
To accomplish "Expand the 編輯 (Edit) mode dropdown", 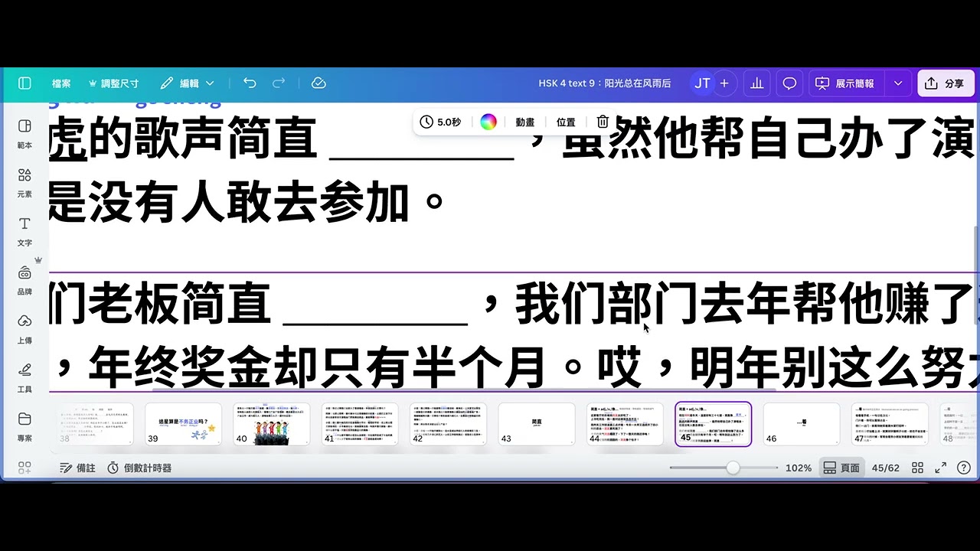I will (188, 83).
